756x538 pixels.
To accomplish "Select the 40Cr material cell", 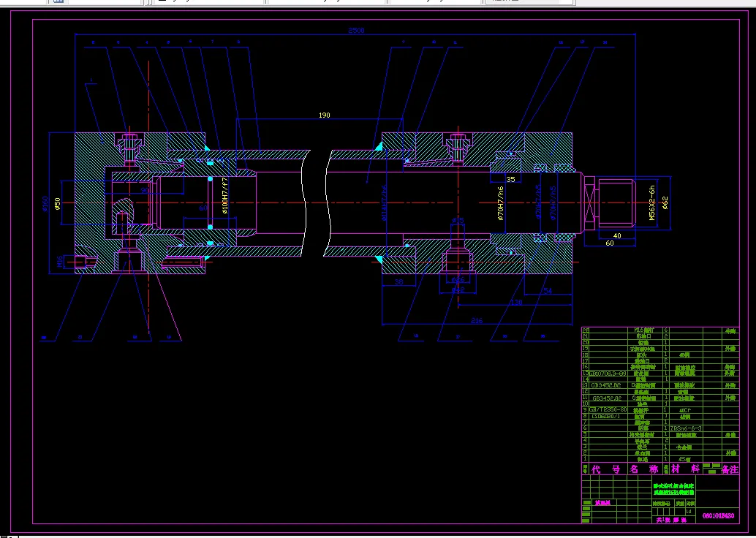I will tap(686, 410).
